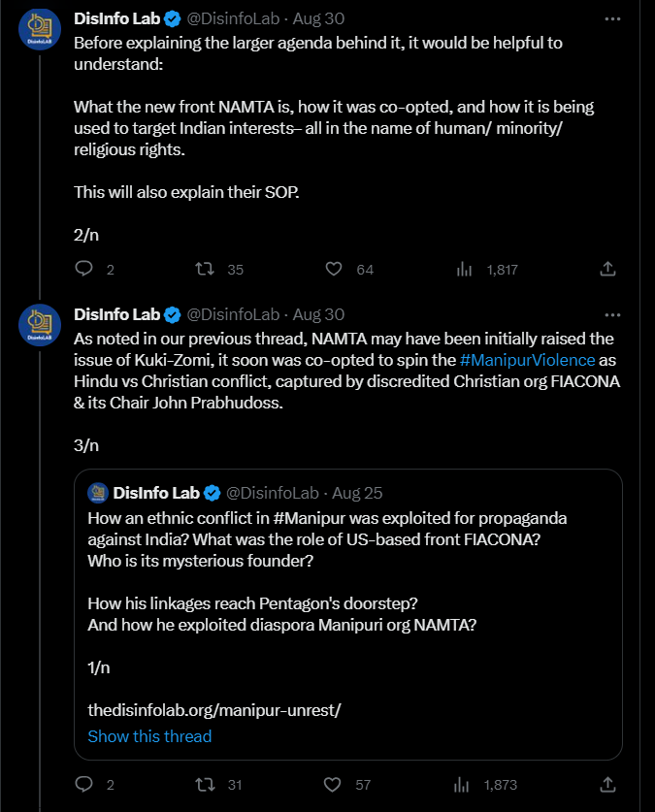Share the 2/n tweet

point(608,269)
